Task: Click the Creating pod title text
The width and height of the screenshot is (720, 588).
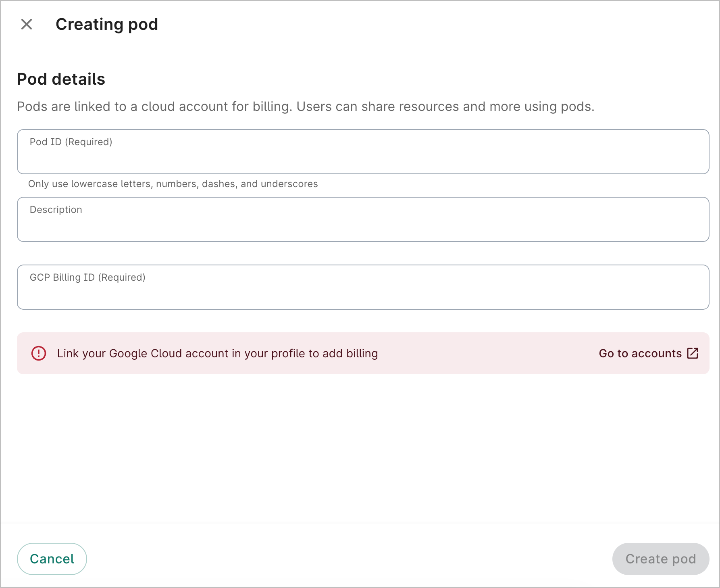Action: point(107,24)
